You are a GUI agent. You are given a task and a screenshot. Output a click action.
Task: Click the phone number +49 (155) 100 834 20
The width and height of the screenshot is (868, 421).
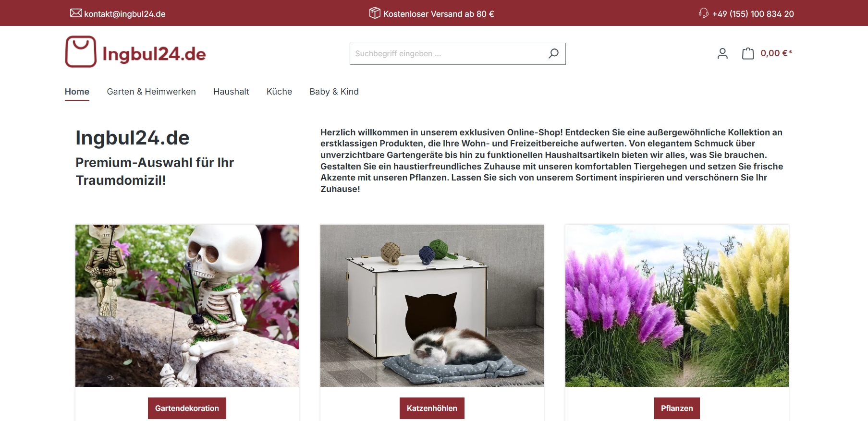[x=753, y=14]
